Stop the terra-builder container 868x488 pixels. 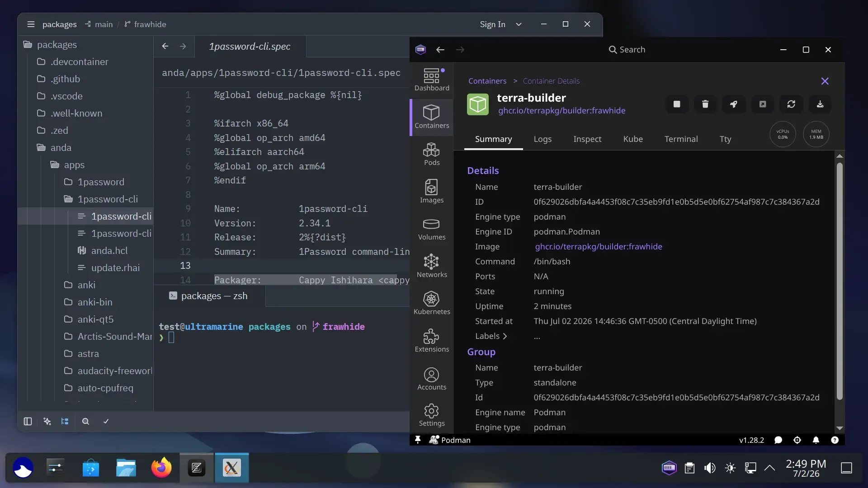coord(677,104)
